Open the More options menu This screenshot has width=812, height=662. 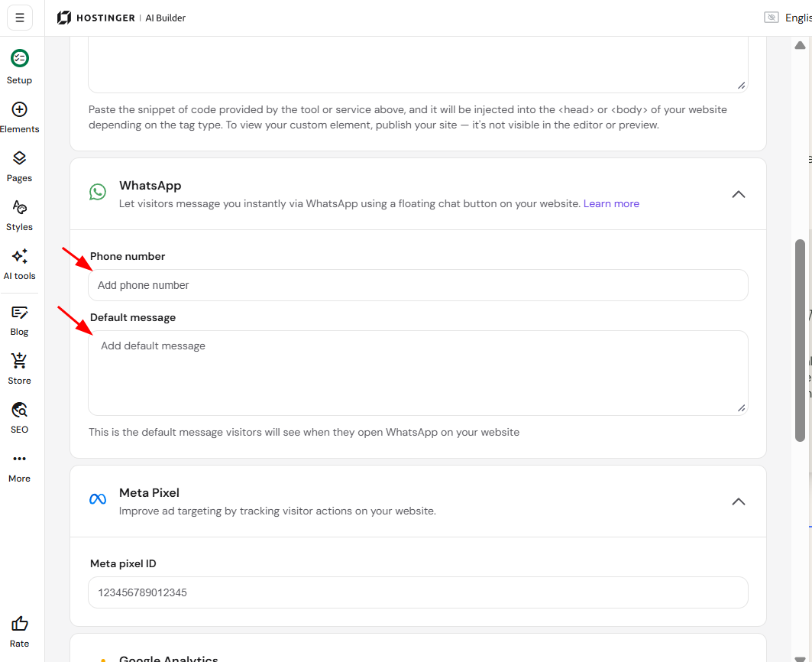point(20,459)
